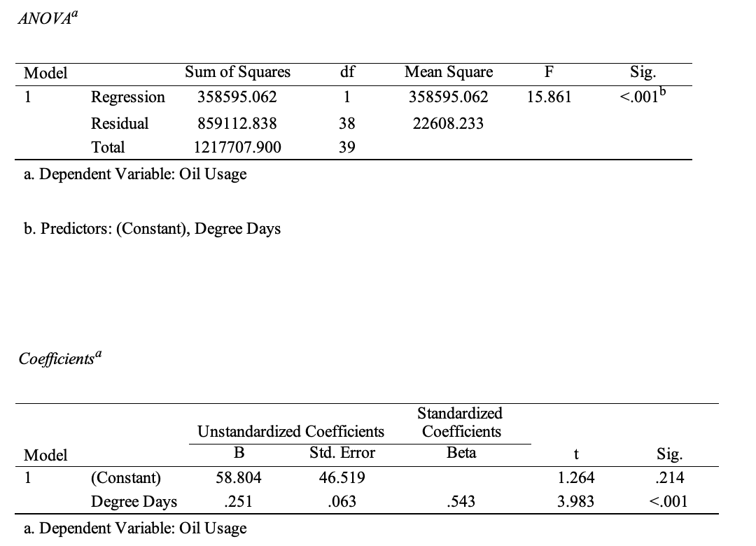Click the residual mean square 22608.233

click(448, 123)
